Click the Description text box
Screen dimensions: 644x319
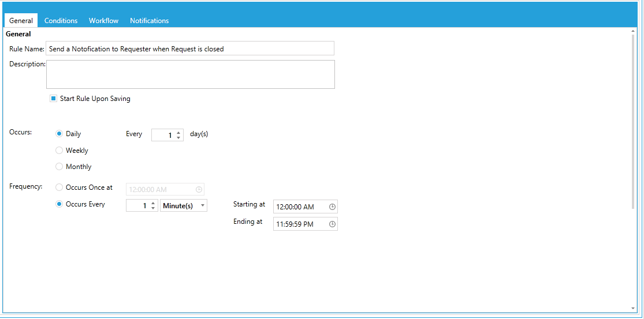point(190,74)
